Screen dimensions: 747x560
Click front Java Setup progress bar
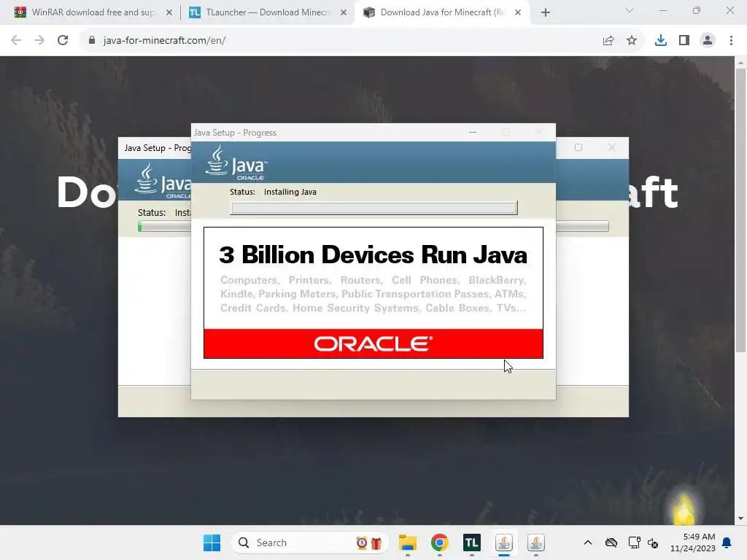[x=374, y=208]
